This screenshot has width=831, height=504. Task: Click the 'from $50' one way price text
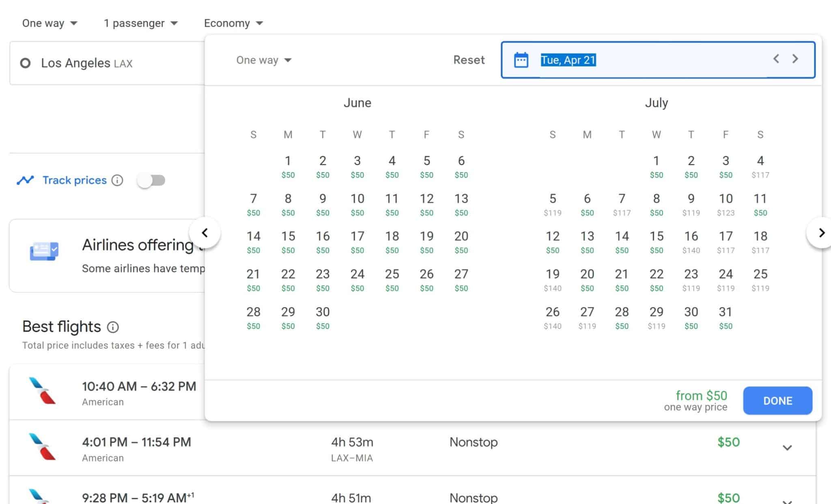point(701,395)
